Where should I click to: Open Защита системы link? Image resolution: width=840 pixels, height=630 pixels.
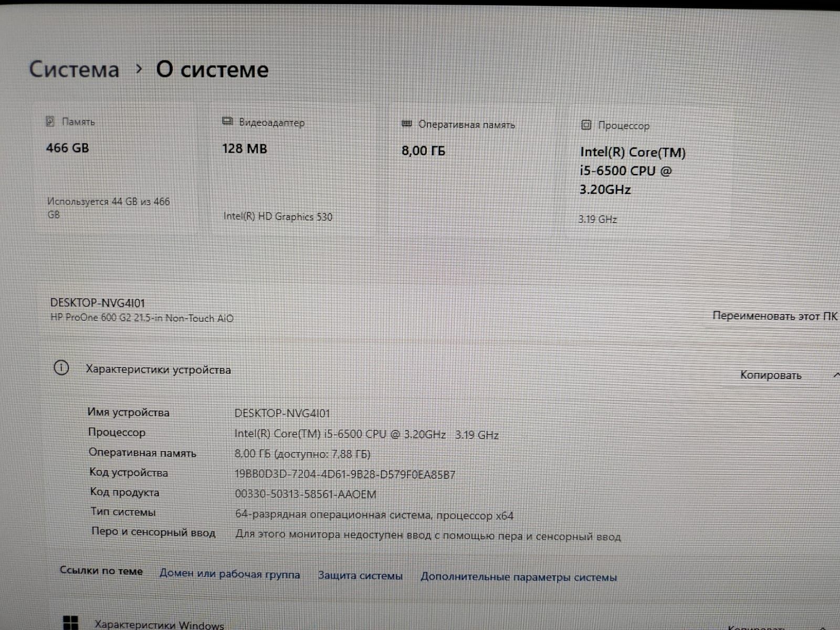360,575
